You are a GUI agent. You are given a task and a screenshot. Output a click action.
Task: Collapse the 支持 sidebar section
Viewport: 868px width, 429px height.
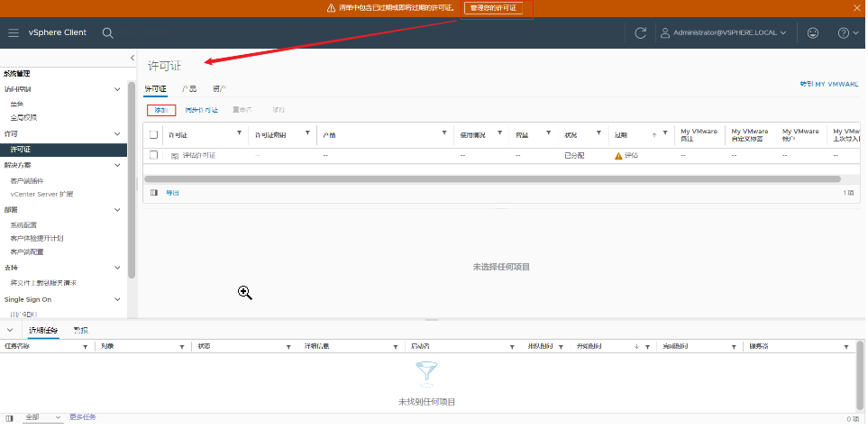click(117, 268)
